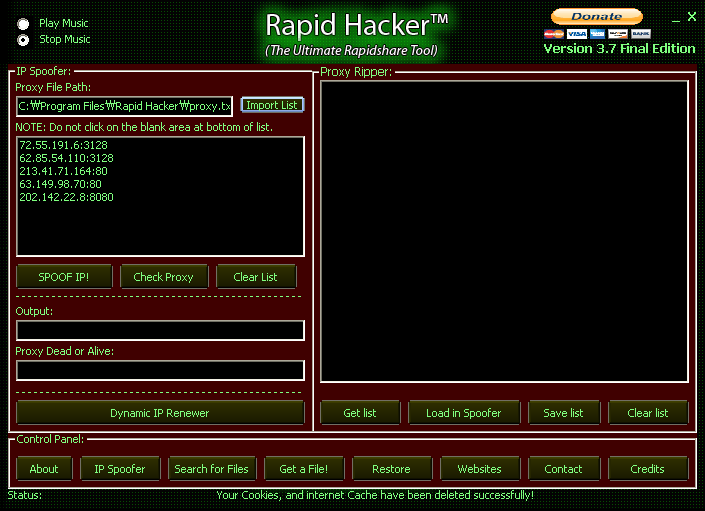Image resolution: width=705 pixels, height=511 pixels.
Task: Click the American Express card icon
Action: pyautogui.click(x=597, y=34)
